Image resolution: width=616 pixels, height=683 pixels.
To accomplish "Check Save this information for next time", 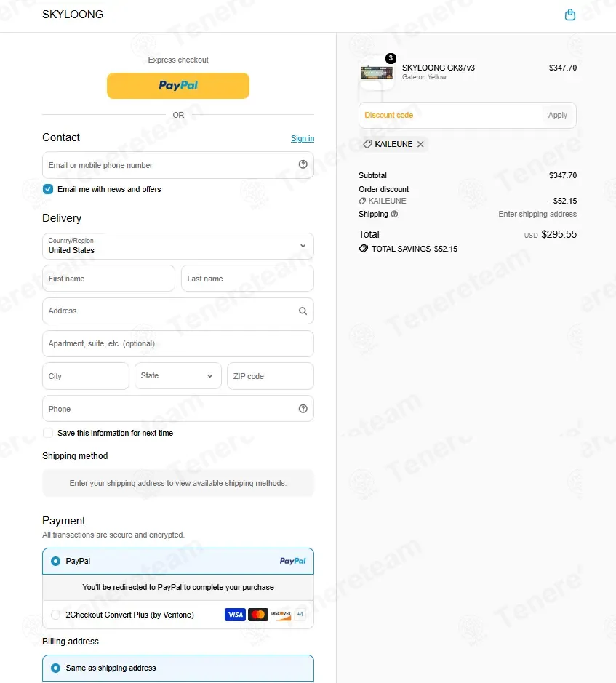I will (x=48, y=433).
